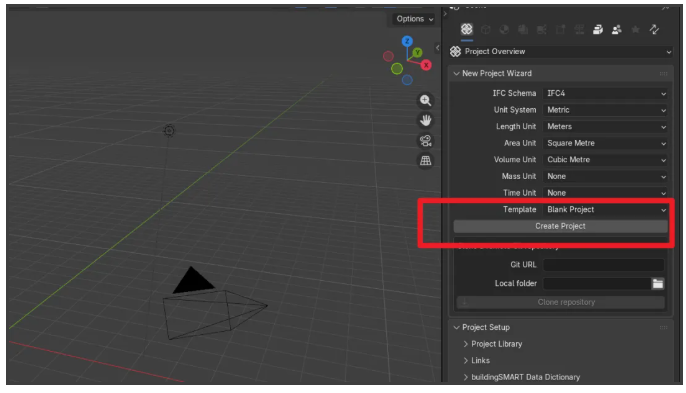Viewport: 686px width, 393px height.
Task: Select the pan hand viewport icon
Action: click(425, 120)
